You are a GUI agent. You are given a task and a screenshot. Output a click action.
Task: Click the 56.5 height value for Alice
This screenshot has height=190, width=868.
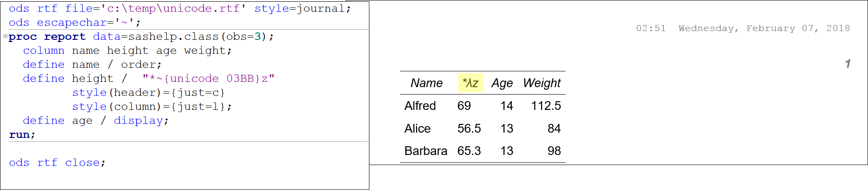[469, 129]
